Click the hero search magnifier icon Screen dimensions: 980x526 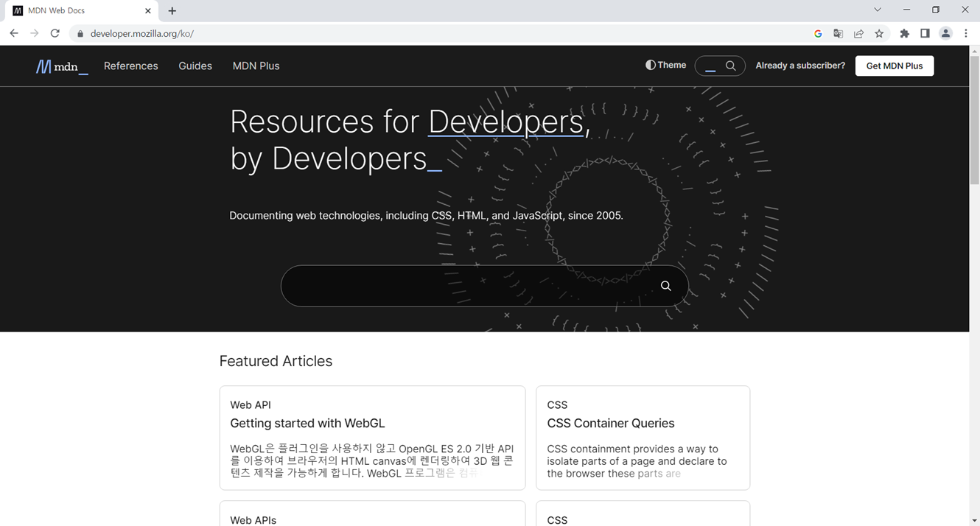click(x=665, y=286)
